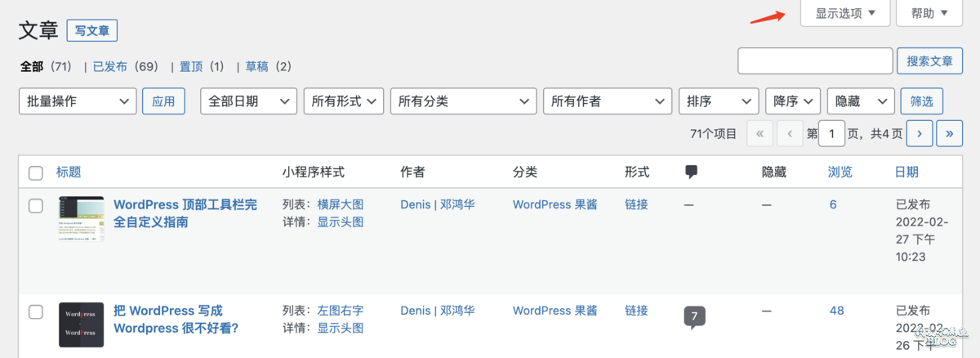Go to previous page arrow button
This screenshot has width=980, height=358.
pyautogui.click(x=790, y=133)
